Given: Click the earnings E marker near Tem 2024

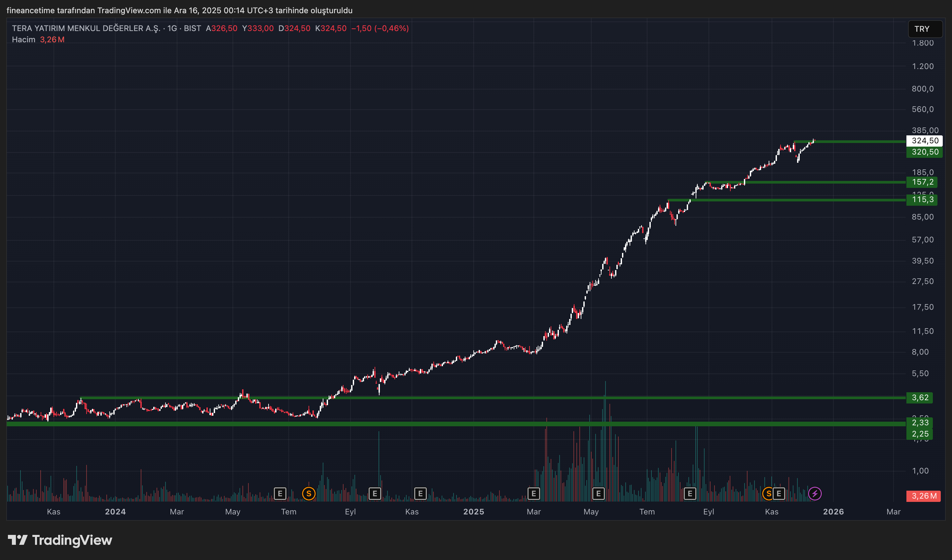Looking at the screenshot, I should click(280, 493).
